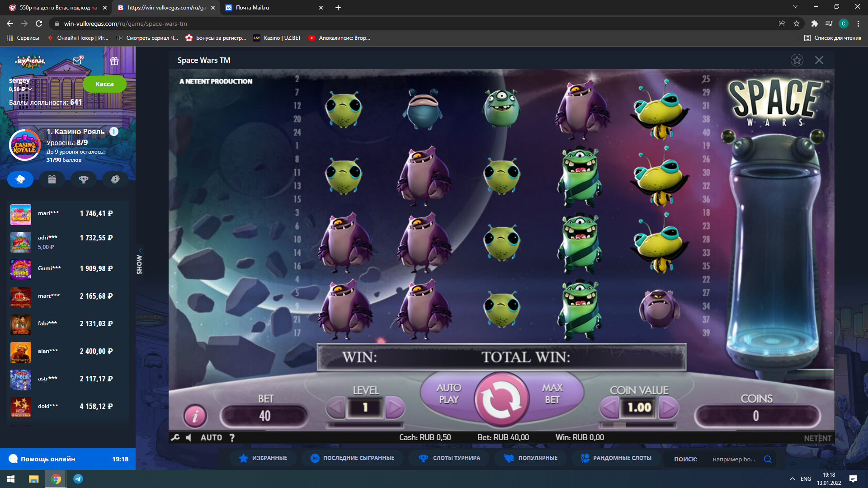Open the game thumbnail next to Gumi***
The width and height of the screenshot is (868, 488).
(x=21, y=270)
